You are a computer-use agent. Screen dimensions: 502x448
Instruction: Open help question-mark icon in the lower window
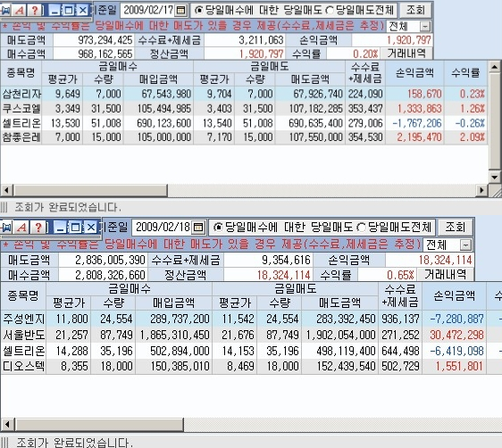[x=38, y=228]
